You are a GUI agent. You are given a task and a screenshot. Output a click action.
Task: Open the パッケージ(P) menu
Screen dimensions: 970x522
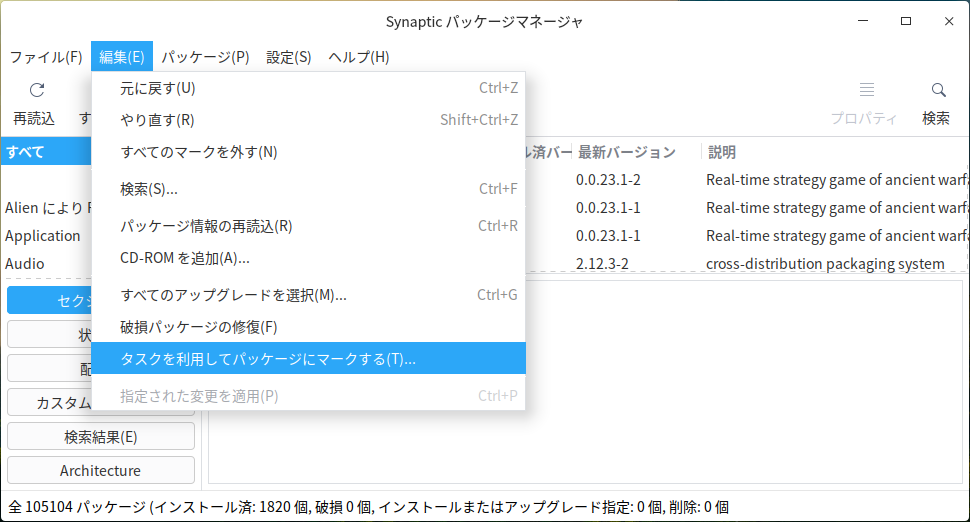205,57
